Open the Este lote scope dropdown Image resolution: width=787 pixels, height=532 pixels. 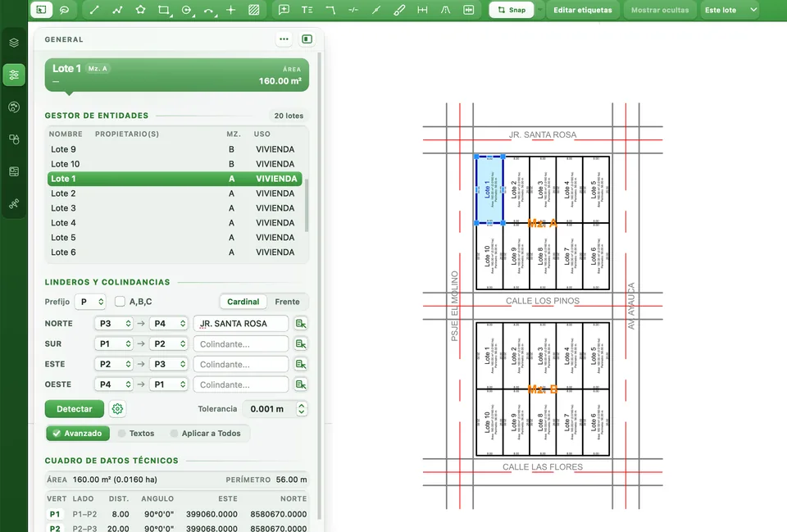pyautogui.click(x=730, y=10)
